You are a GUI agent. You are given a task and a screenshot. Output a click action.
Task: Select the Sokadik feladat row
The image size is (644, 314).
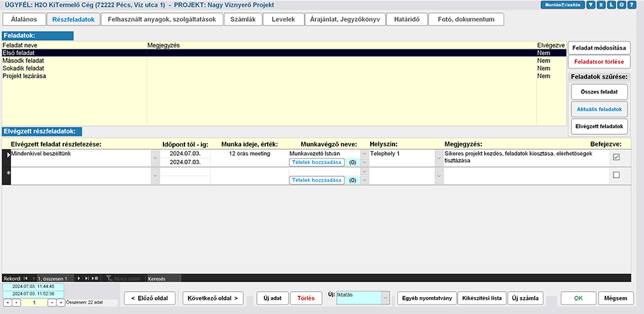pyautogui.click(x=284, y=68)
